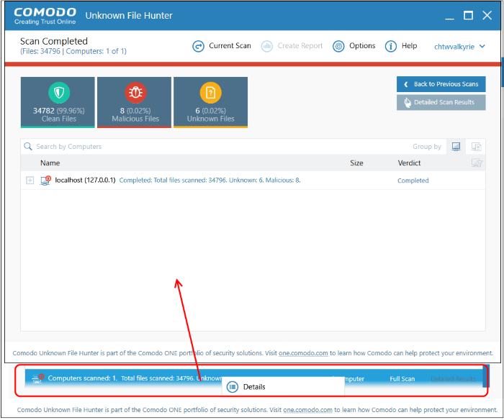Sort by the Name column header

[50, 163]
